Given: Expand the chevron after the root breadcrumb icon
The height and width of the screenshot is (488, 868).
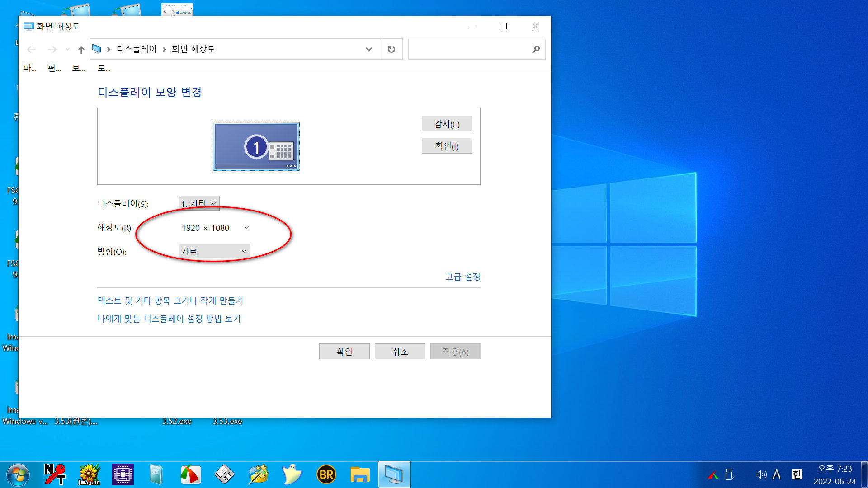Looking at the screenshot, I should pyautogui.click(x=108, y=49).
